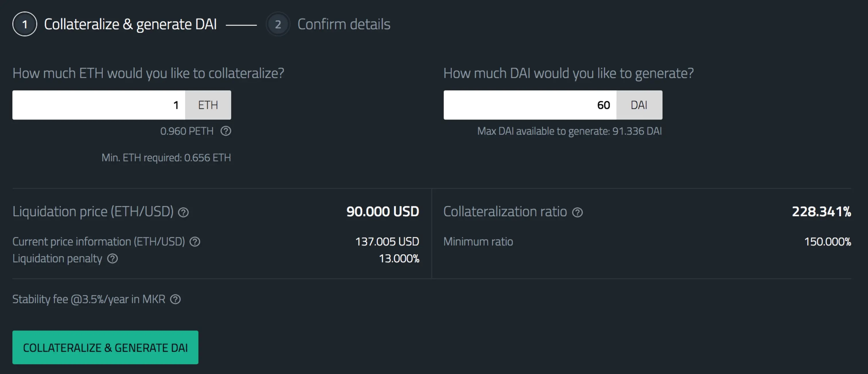
Task: Click the step 1 circle indicator
Action: pos(25,24)
